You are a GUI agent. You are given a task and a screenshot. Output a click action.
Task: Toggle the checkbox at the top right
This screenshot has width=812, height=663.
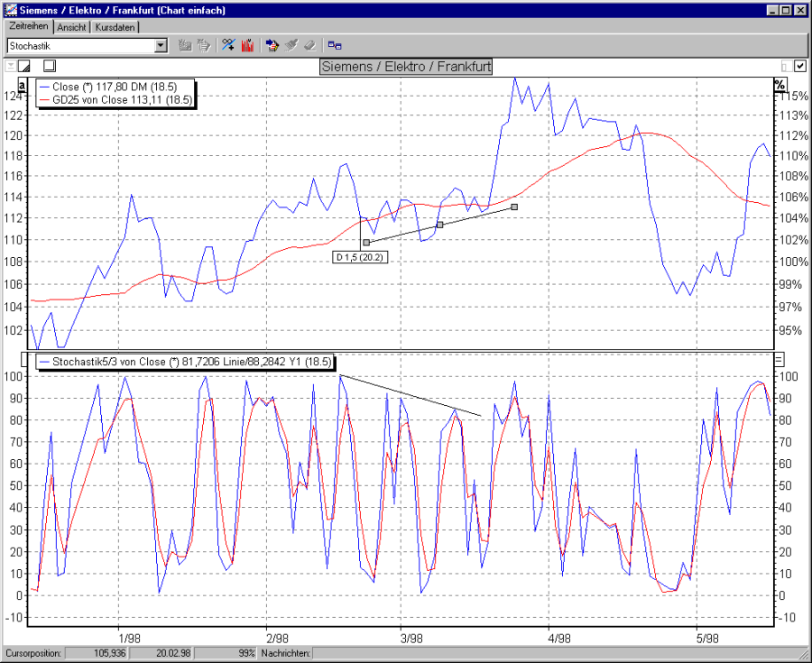tap(799, 66)
